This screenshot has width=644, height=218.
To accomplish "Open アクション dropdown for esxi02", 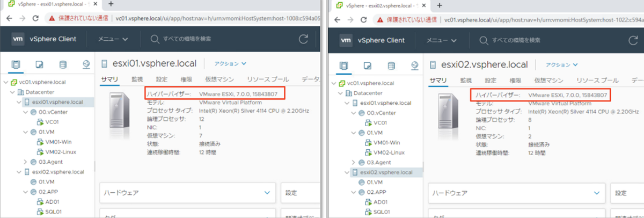I will click(x=561, y=64).
